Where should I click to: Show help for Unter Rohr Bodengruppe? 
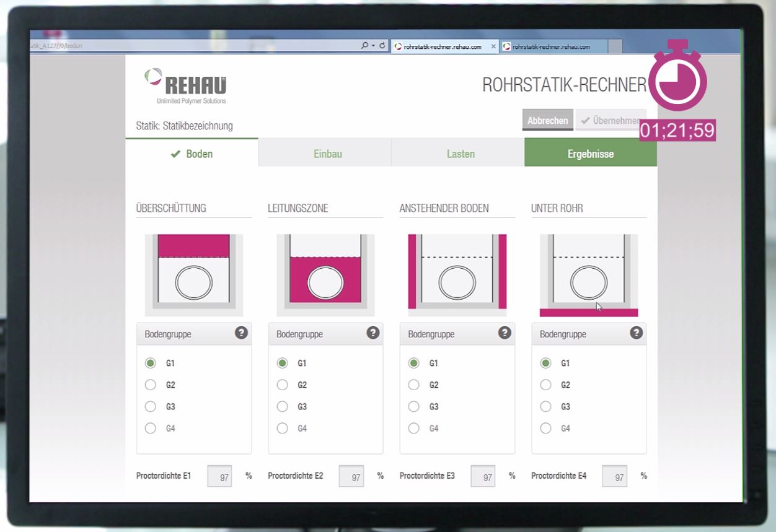pos(636,333)
